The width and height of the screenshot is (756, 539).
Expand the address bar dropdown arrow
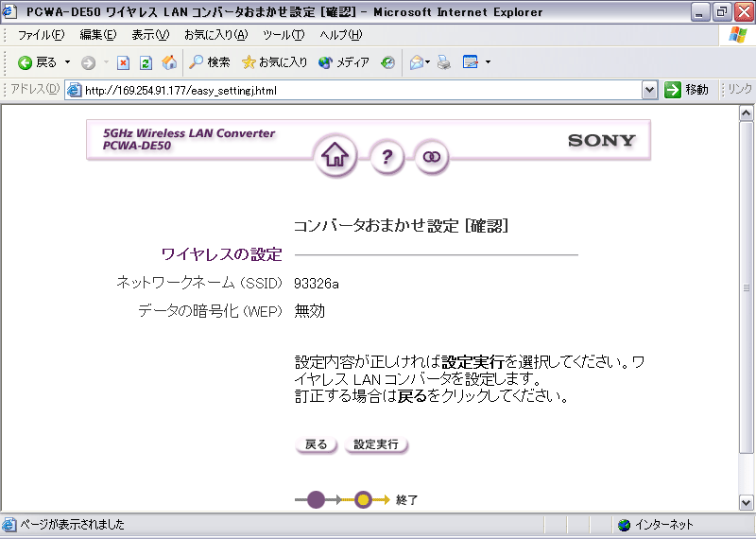tap(649, 90)
